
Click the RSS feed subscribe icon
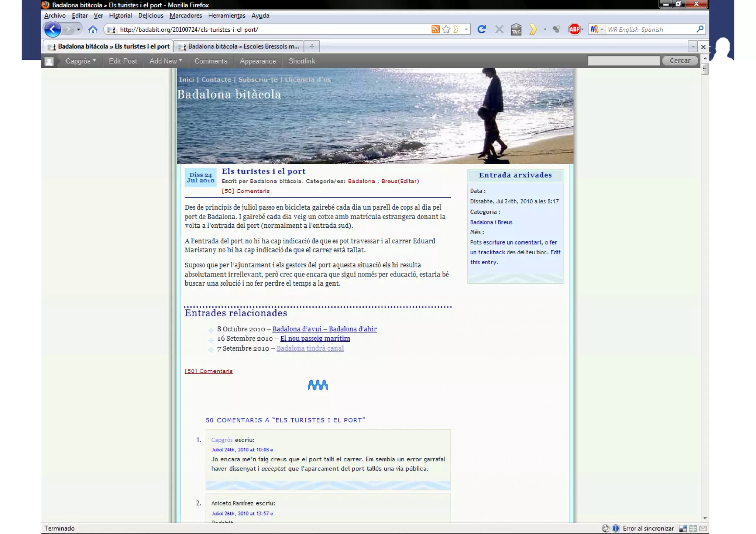[x=436, y=30]
